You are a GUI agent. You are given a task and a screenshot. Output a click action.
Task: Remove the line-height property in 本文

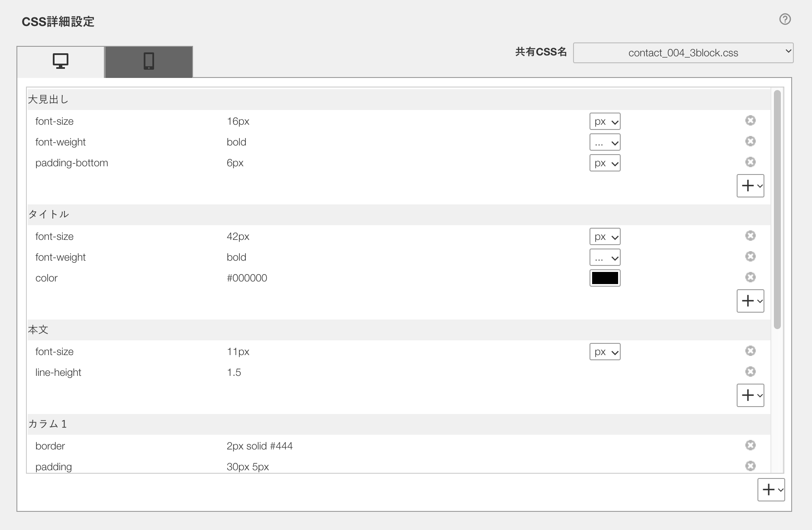pos(751,371)
